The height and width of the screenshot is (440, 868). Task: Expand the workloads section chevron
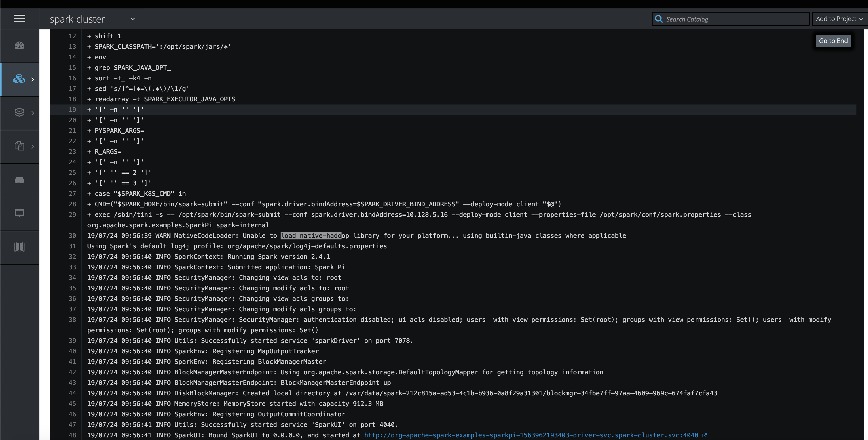coord(33,79)
